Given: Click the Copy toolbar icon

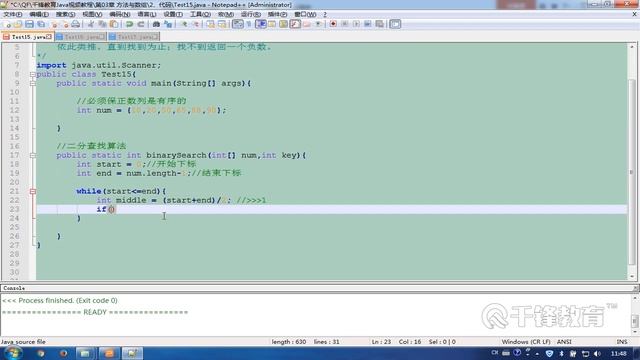Looking at the screenshot, I should [x=102, y=24].
